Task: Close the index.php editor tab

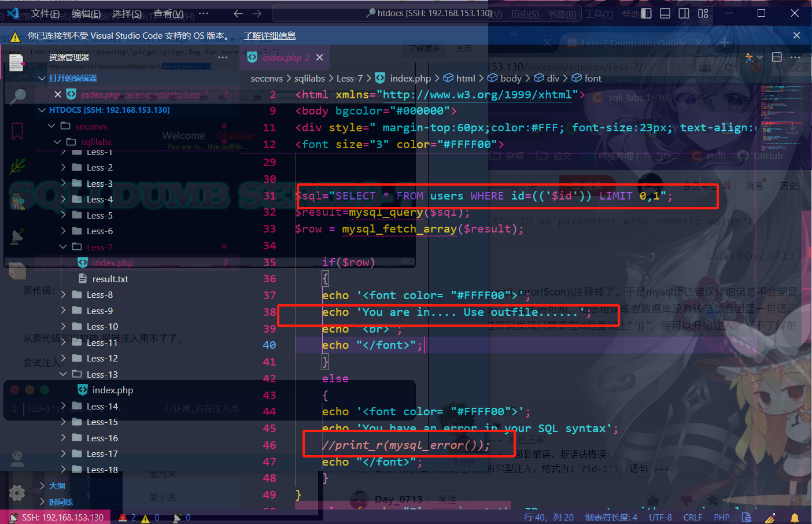Action: [x=319, y=57]
